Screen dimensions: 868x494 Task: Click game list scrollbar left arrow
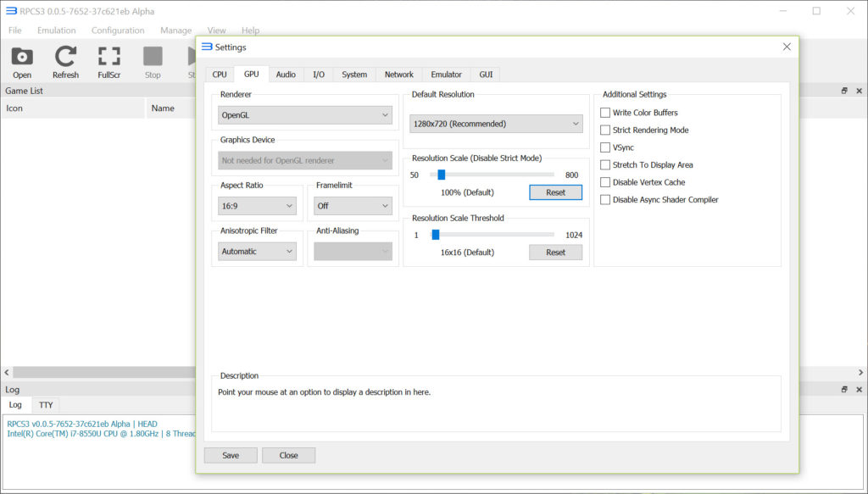pyautogui.click(x=7, y=372)
